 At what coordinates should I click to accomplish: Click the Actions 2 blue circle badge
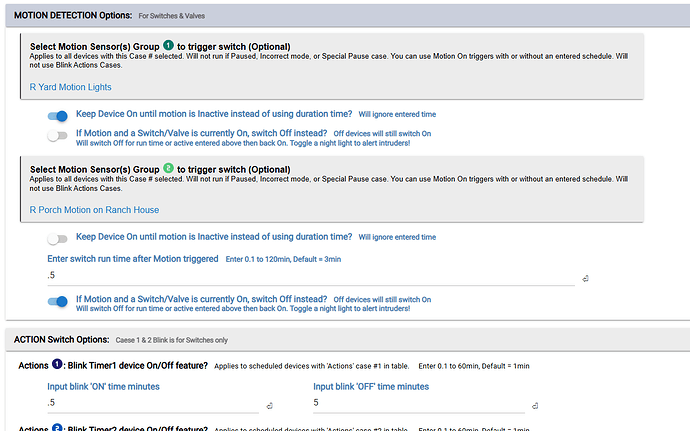57,428
